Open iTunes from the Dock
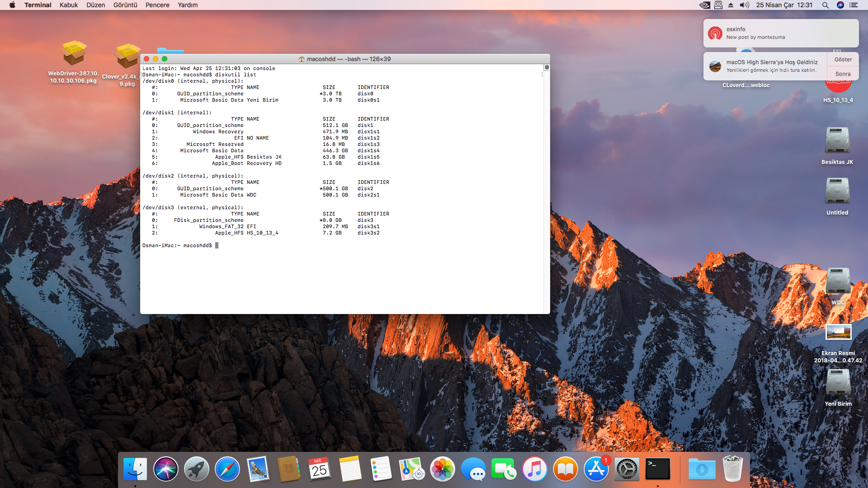Image resolution: width=868 pixels, height=488 pixels. 534,469
